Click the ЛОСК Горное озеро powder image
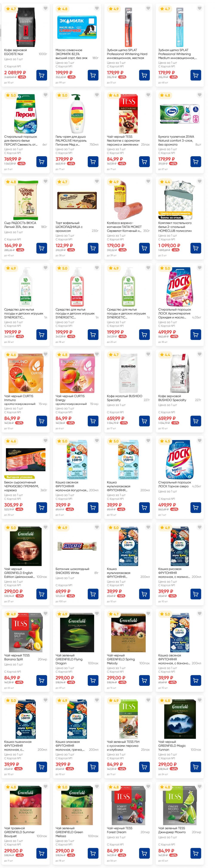 (x=180, y=460)
